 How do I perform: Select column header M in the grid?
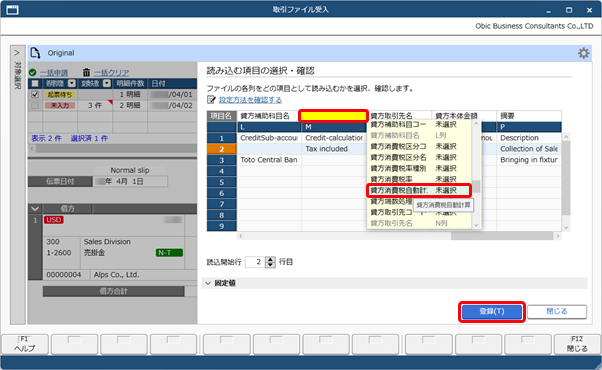tap(334, 127)
